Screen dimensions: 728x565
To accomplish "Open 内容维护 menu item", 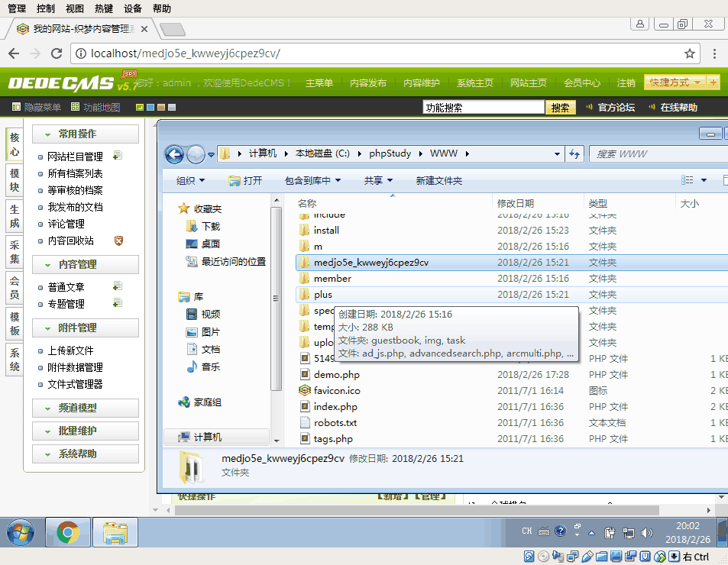I will coord(421,83).
